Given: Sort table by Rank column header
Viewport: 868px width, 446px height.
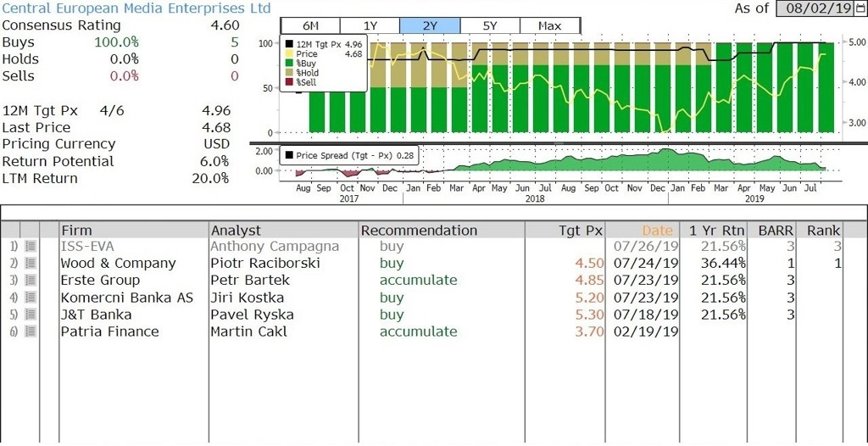Looking at the screenshot, I should 820,230.
